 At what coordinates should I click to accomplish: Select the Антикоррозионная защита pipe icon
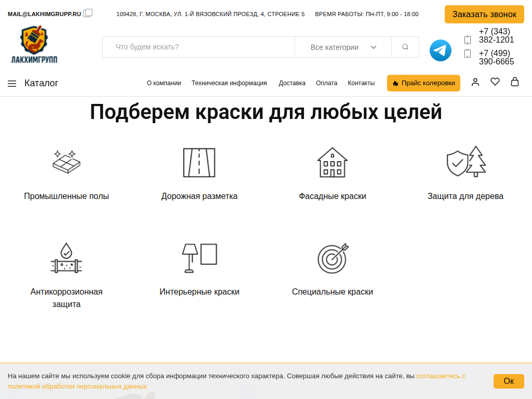66,258
